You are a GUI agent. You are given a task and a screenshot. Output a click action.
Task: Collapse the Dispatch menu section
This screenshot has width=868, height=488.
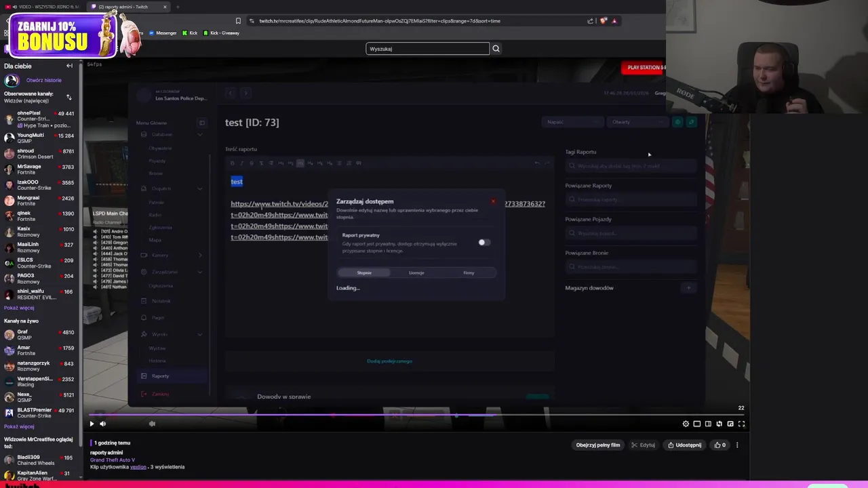(199, 188)
